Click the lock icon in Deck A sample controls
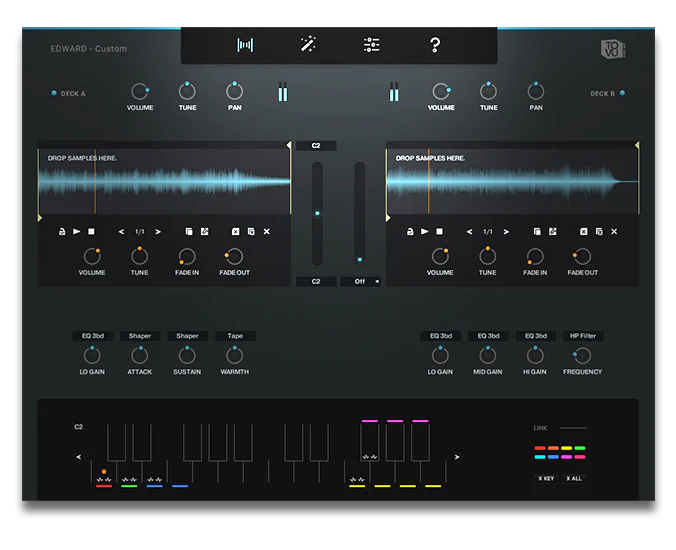 pos(62,231)
